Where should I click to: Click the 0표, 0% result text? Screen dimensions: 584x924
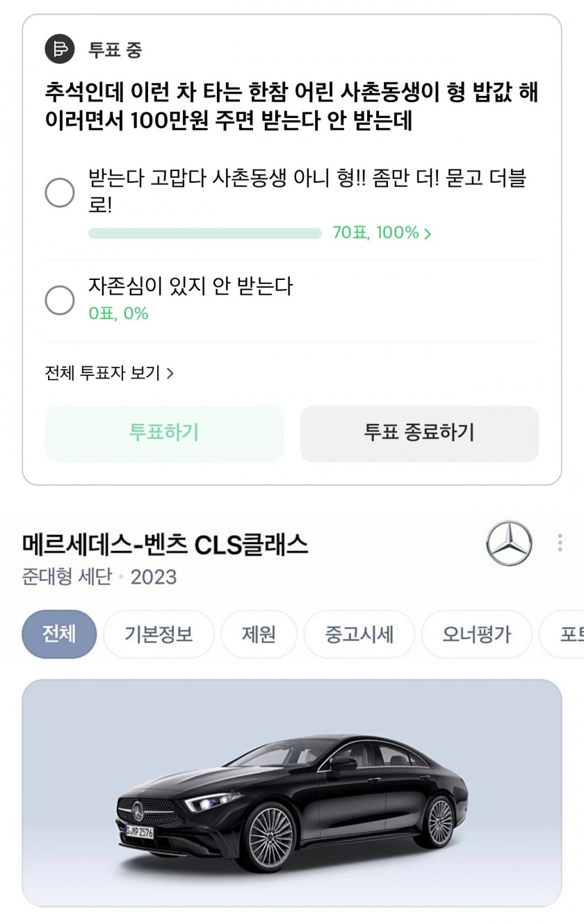point(118,314)
